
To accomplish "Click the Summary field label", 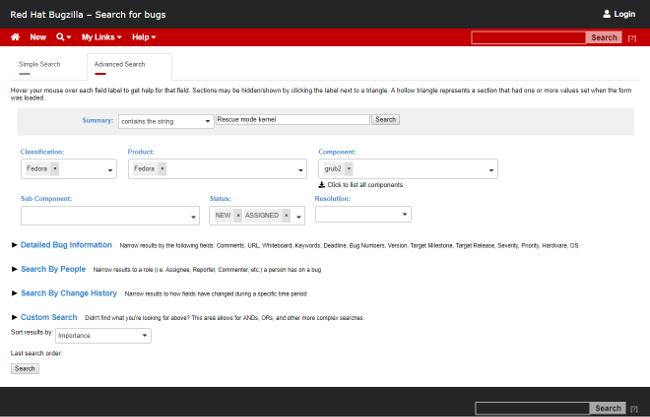I will 97,120.
